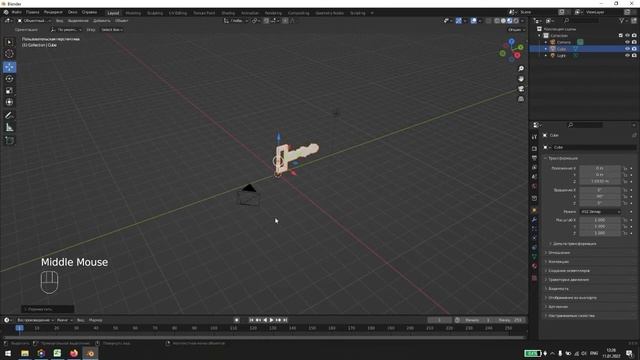Open the object mode dropdown
The image size is (640, 360).
(34, 20)
